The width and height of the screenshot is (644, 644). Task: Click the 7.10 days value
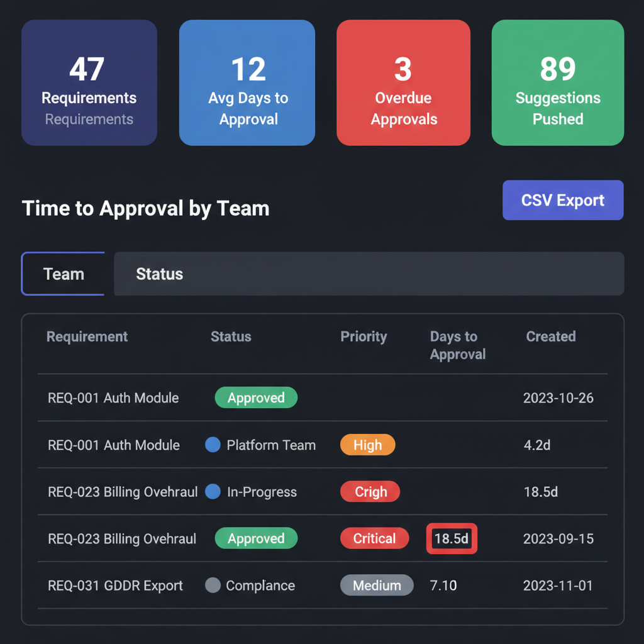443,586
